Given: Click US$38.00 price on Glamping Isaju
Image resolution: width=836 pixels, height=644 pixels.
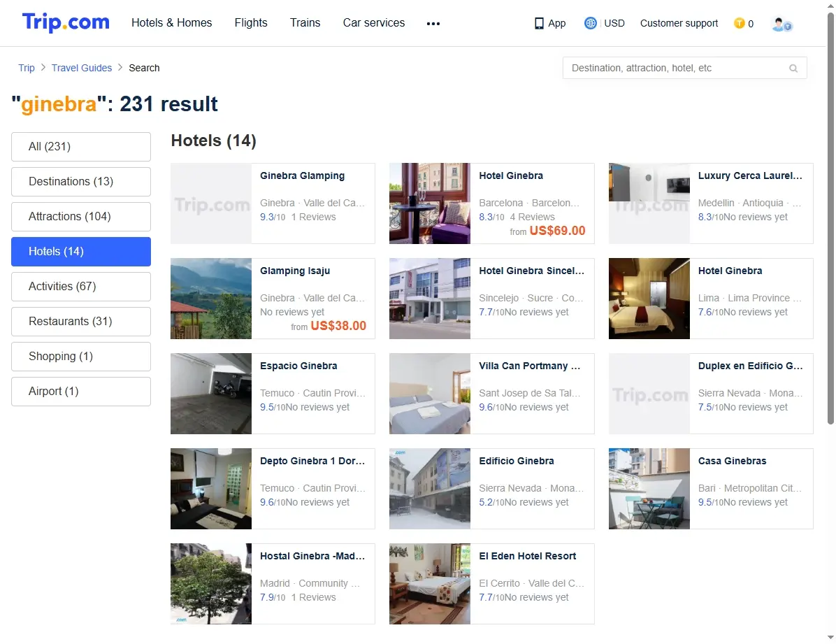Looking at the screenshot, I should 338,325.
